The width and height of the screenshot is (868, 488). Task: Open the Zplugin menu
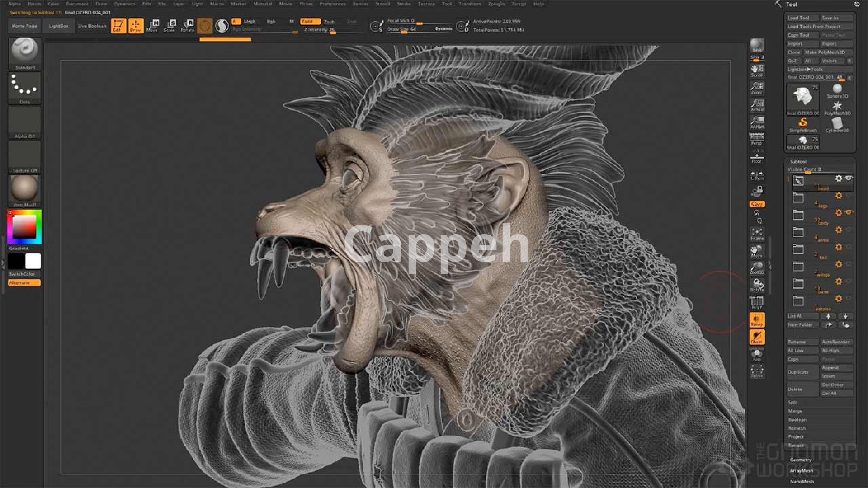[x=496, y=4]
